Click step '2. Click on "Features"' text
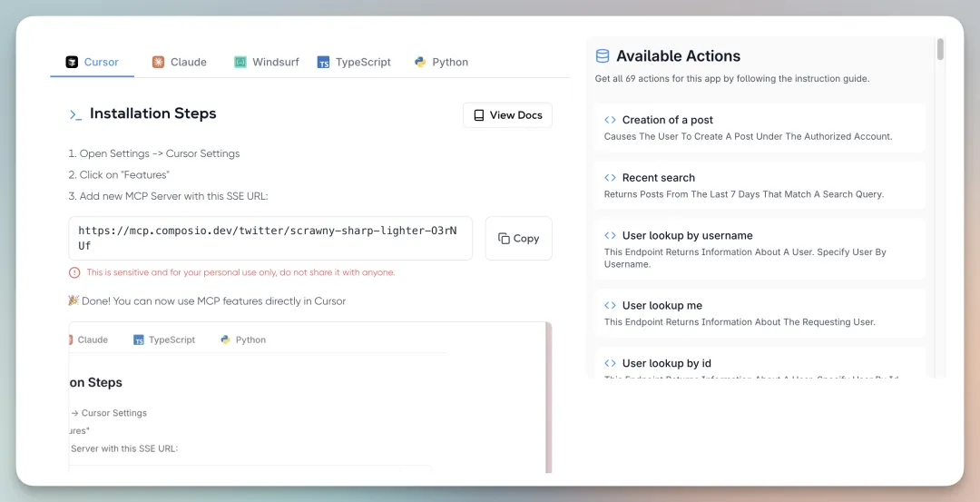Image resolution: width=980 pixels, height=502 pixels. click(x=119, y=174)
